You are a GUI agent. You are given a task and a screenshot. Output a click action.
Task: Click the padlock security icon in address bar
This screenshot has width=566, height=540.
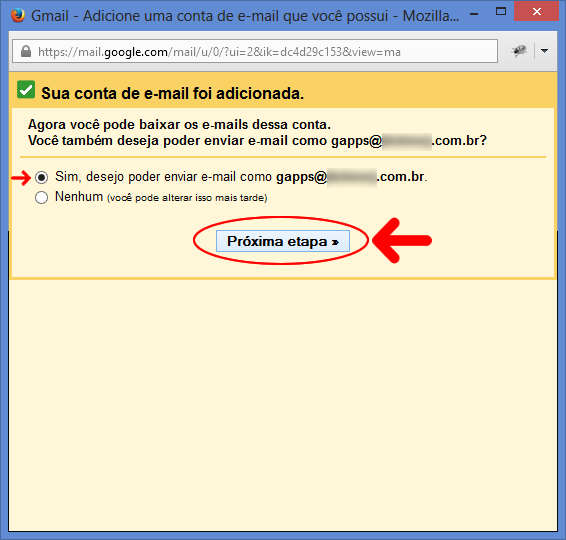coord(26,51)
